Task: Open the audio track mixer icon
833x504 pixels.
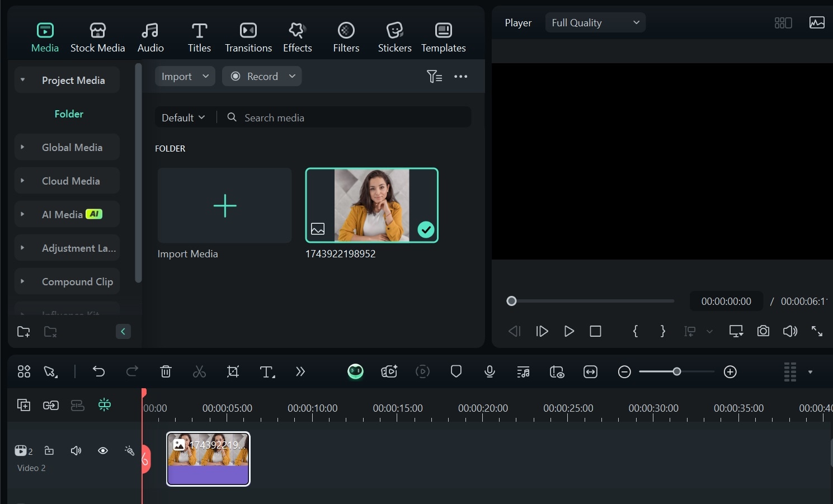Action: (523, 371)
